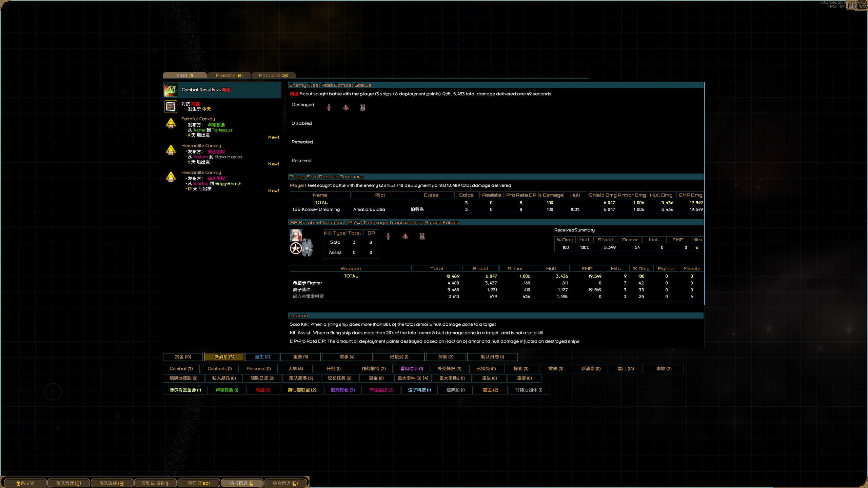The height and width of the screenshot is (488, 868).
Task: Toggle the Combat (3) filter tag
Action: pos(181,369)
